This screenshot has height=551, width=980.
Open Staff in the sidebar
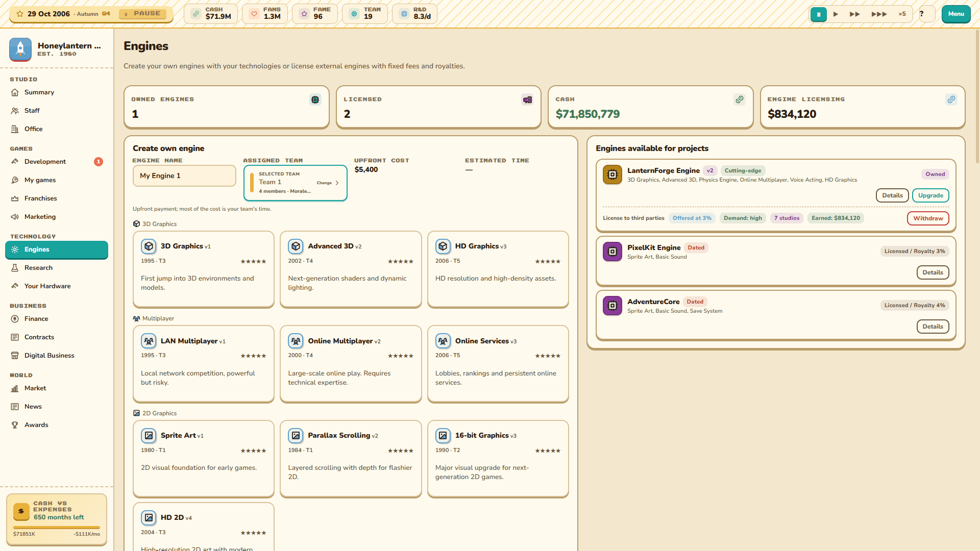pos(57,111)
